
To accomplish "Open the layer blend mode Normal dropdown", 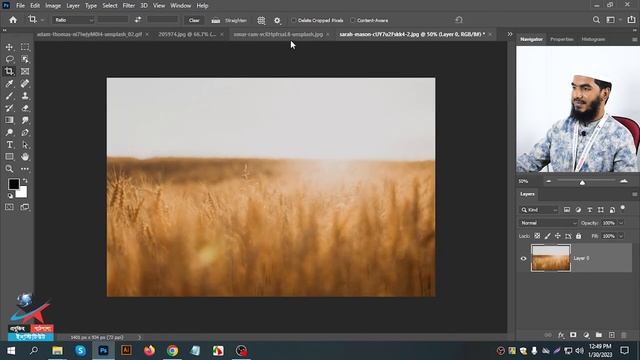I will pyautogui.click(x=548, y=223).
